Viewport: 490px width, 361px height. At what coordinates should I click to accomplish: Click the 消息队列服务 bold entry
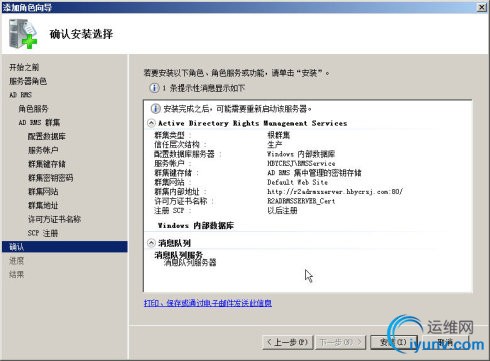pos(178,255)
